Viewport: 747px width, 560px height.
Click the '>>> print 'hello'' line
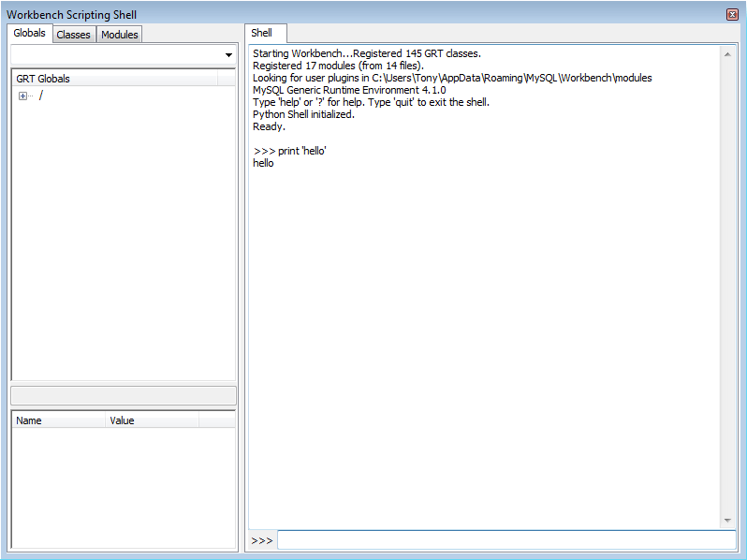click(x=289, y=151)
